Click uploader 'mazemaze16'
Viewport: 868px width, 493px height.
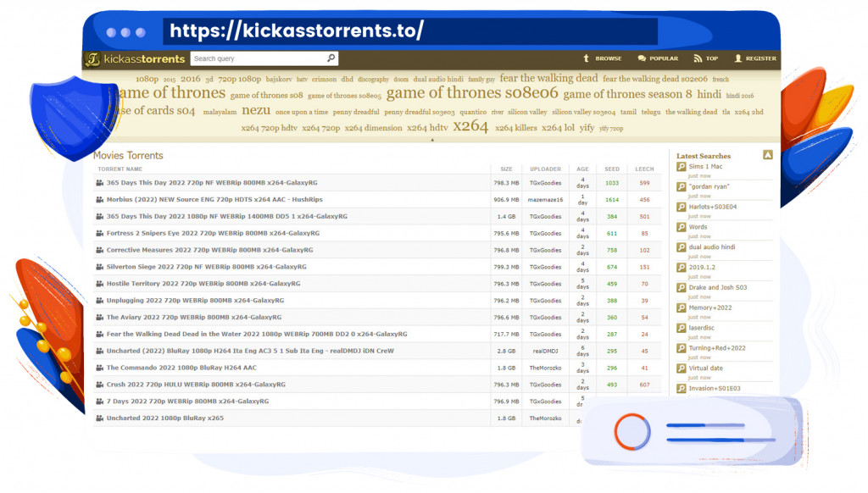click(545, 200)
